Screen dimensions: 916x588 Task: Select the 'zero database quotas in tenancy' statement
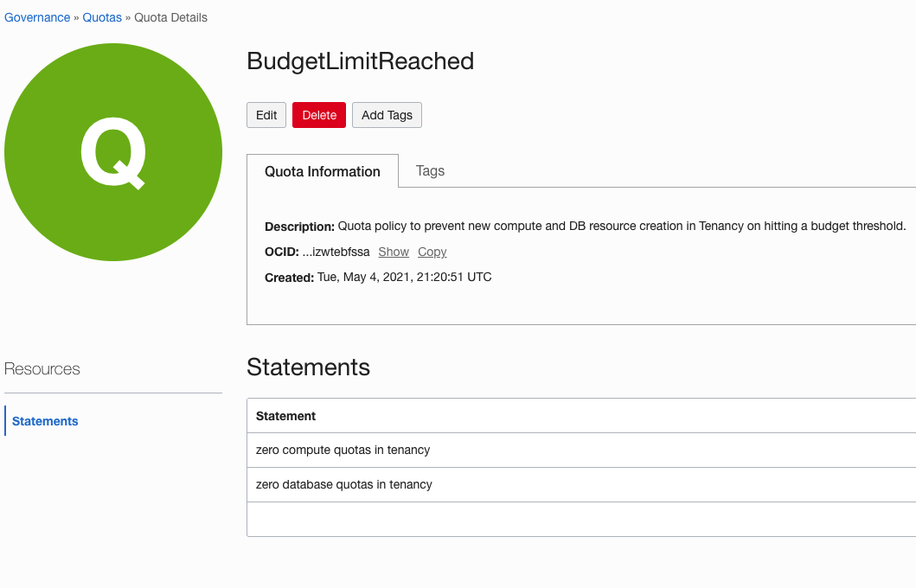pyautogui.click(x=343, y=484)
